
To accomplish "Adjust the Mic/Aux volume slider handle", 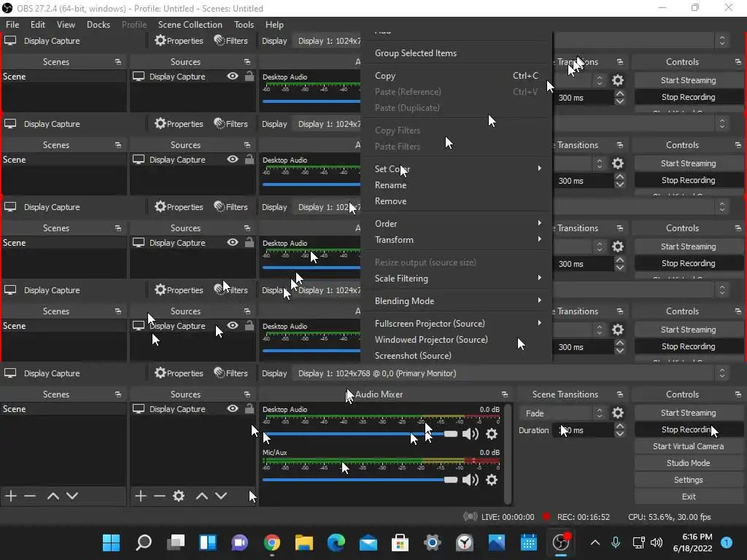I will 450,480.
